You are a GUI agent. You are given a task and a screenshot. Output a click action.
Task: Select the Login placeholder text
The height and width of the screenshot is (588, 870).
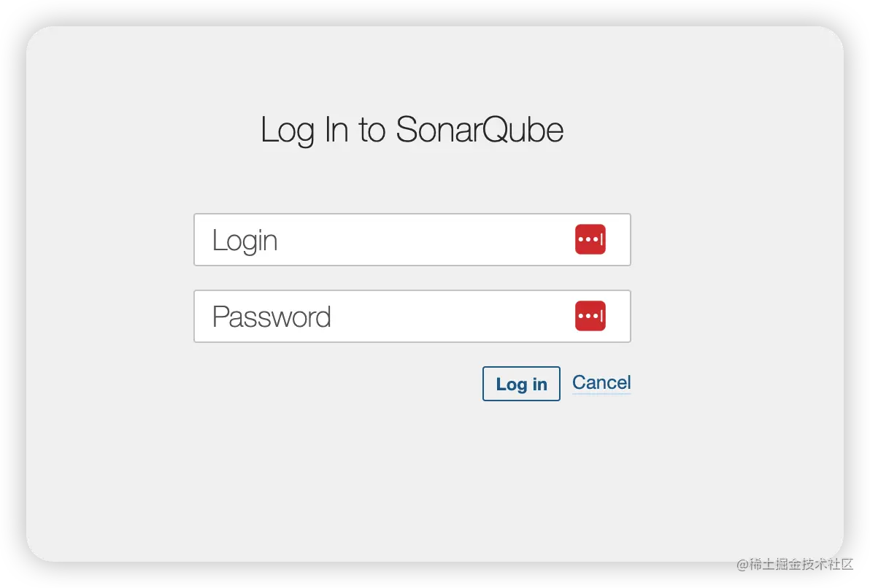click(244, 239)
